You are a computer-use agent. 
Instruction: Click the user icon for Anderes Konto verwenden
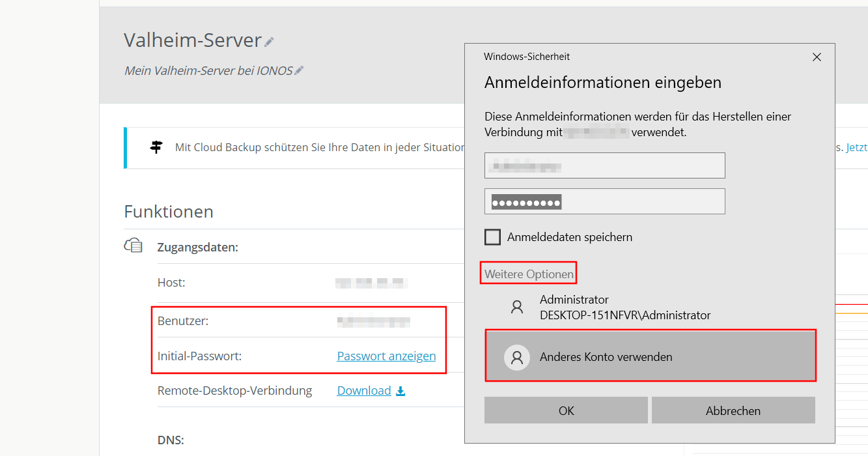tap(517, 357)
